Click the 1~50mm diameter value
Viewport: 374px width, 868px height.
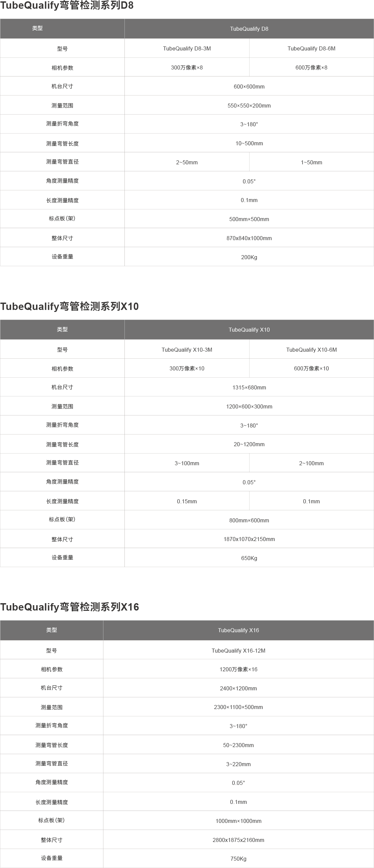pos(311,162)
